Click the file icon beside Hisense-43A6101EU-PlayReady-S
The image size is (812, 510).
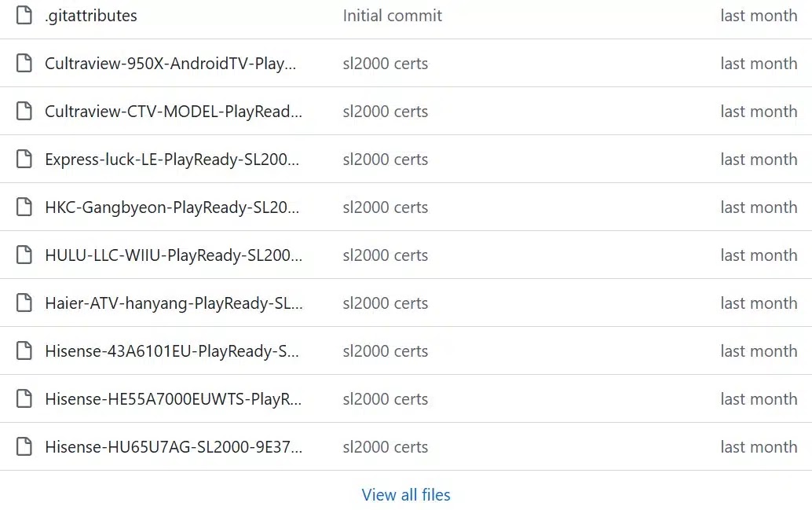tap(24, 350)
